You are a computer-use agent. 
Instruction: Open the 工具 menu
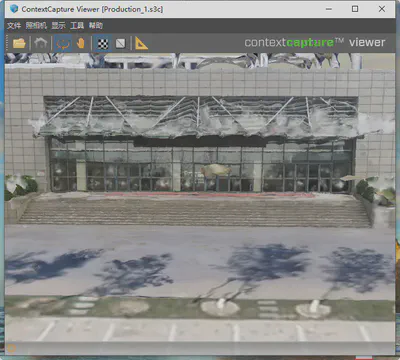(77, 25)
